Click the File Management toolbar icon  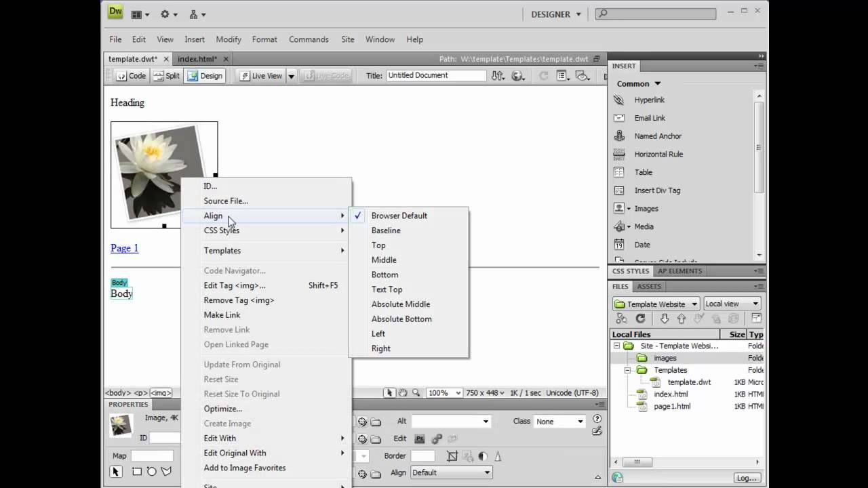point(498,76)
